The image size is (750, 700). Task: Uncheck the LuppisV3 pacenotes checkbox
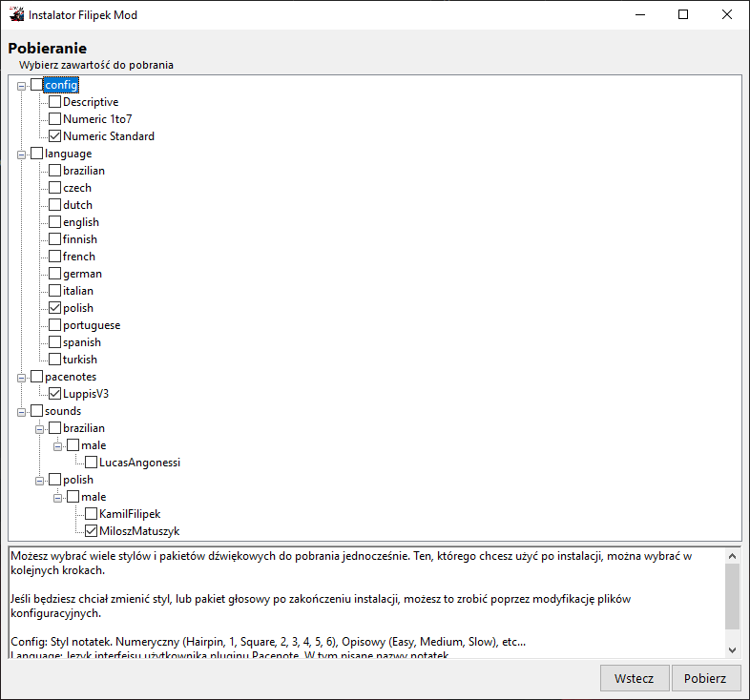point(55,394)
